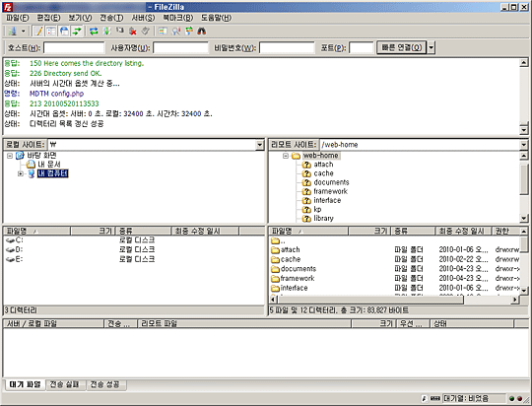The image size is (532, 406).
Task: Select interface folder in remote file list
Action: point(395,288)
